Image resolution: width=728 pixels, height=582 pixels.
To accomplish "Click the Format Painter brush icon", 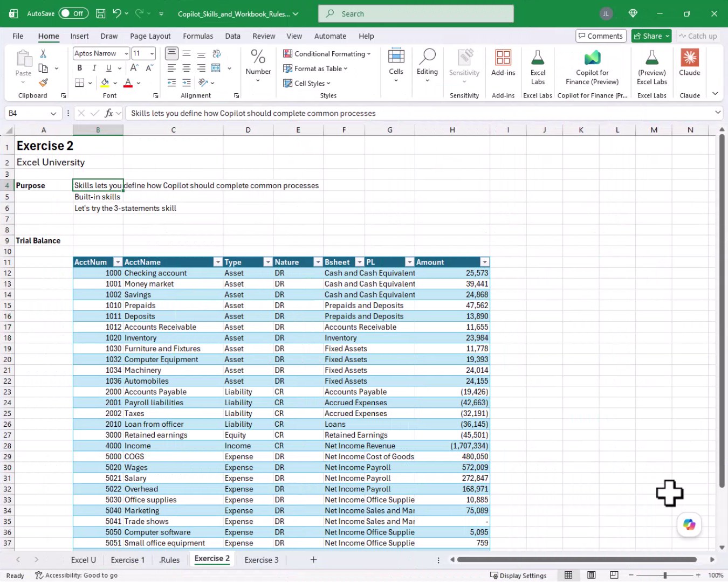I will click(43, 82).
